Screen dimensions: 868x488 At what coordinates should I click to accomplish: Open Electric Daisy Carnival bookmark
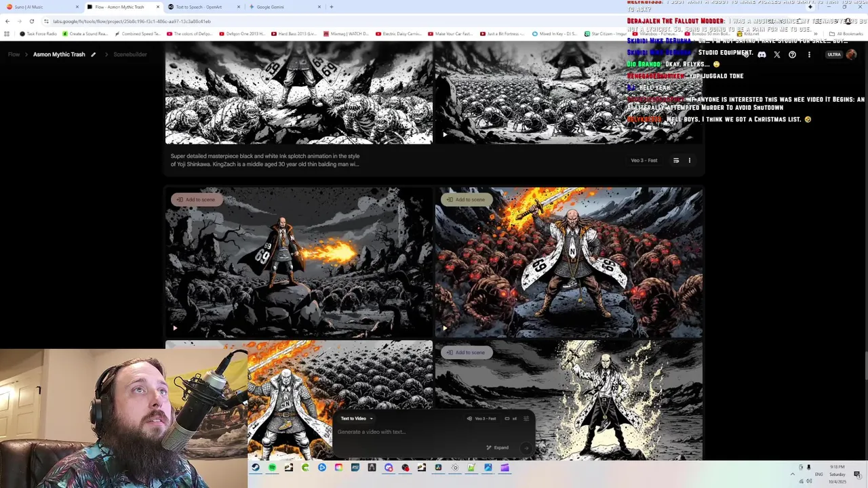pos(399,34)
